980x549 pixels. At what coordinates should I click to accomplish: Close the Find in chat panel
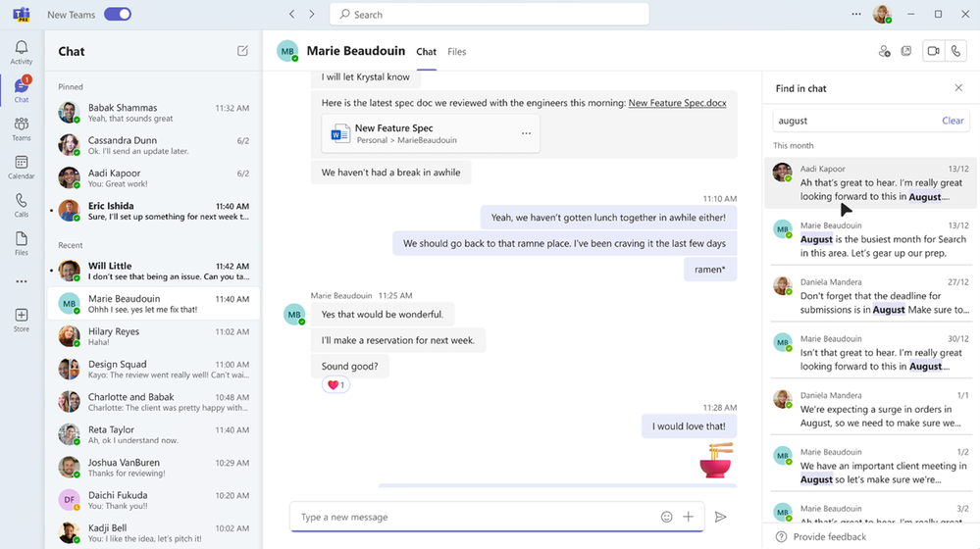pyautogui.click(x=958, y=88)
